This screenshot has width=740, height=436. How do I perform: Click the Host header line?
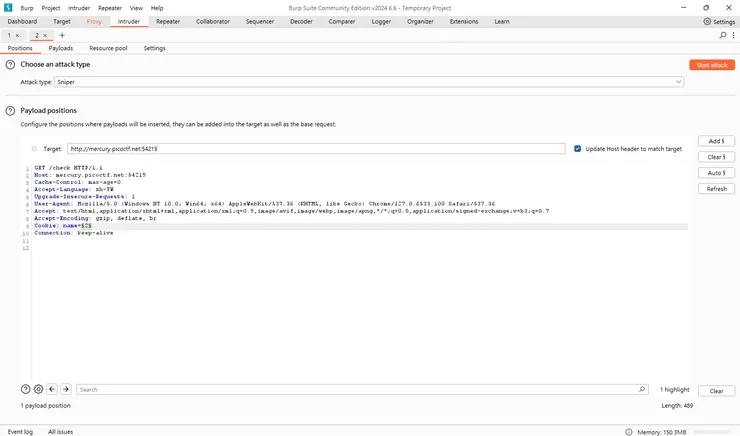click(x=90, y=175)
